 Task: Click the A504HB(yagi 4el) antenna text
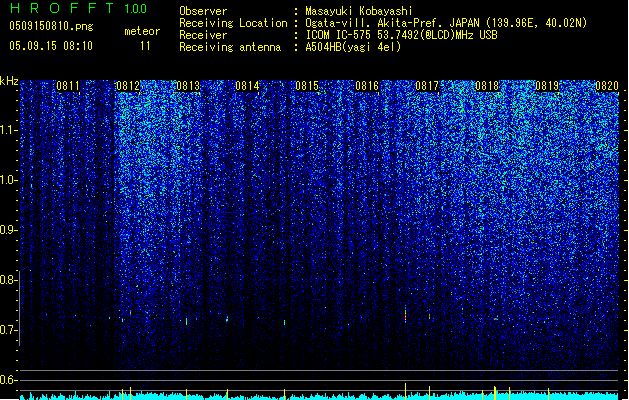click(x=353, y=47)
